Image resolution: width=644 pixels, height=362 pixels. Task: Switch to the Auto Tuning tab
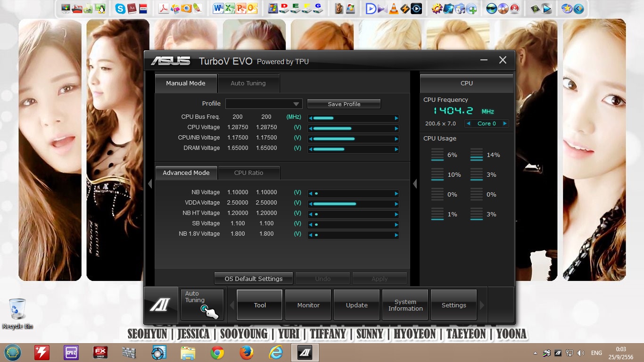click(x=248, y=83)
